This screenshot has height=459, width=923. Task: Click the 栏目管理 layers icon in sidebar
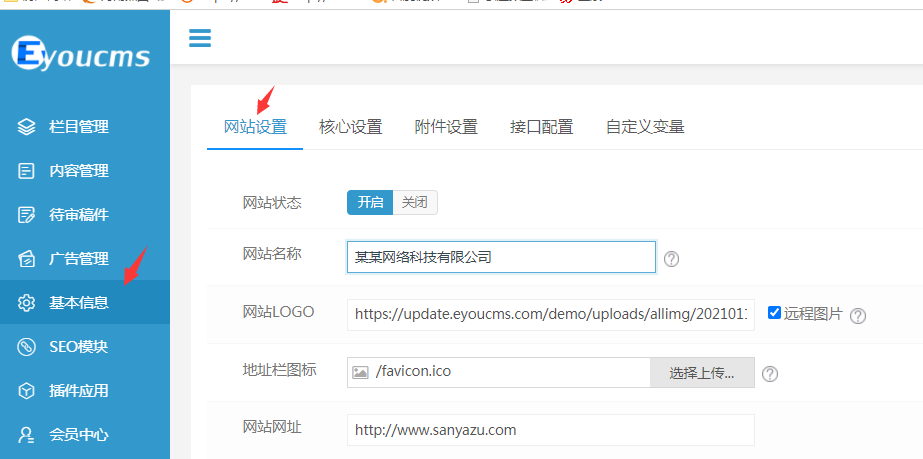[27, 127]
